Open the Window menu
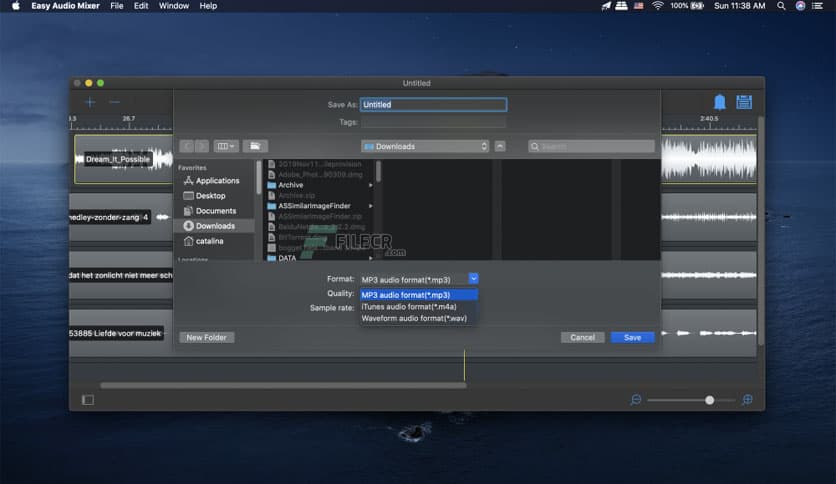Image resolution: width=836 pixels, height=484 pixels. pyautogui.click(x=174, y=6)
